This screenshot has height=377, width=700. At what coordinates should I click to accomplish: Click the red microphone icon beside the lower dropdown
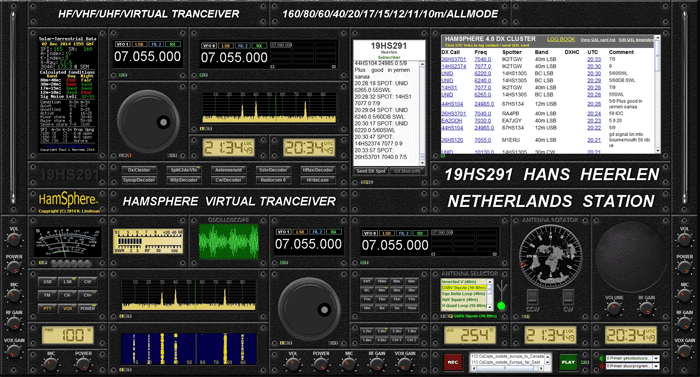pyautogui.click(x=601, y=366)
